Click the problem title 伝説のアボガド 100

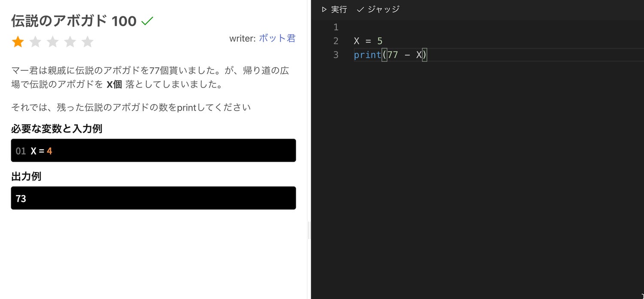[x=74, y=21]
